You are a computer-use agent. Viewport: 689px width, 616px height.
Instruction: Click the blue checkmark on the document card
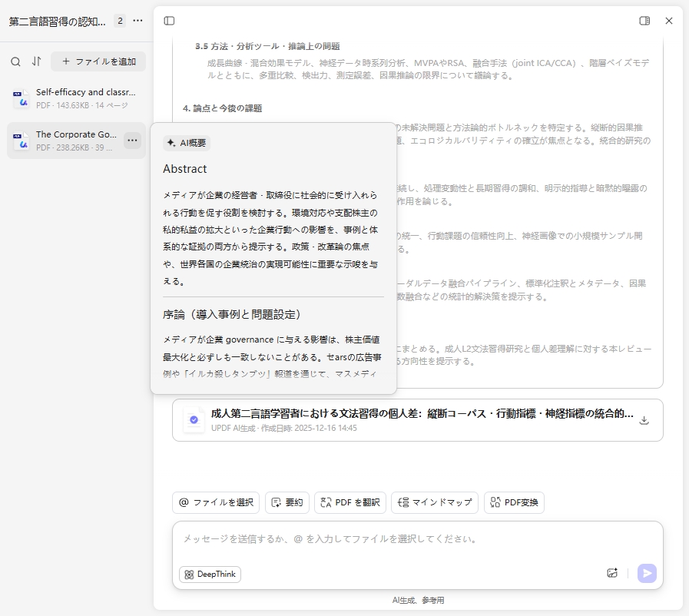(193, 419)
